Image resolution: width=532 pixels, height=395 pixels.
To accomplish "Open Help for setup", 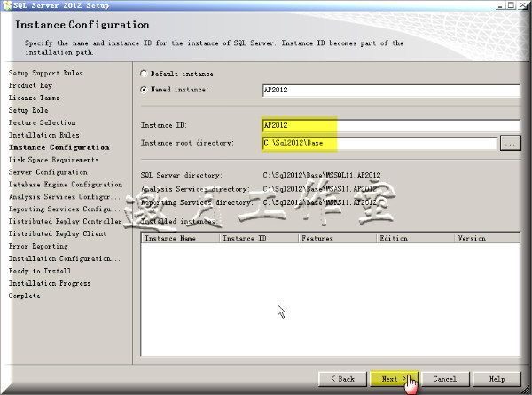I will coord(497,379).
